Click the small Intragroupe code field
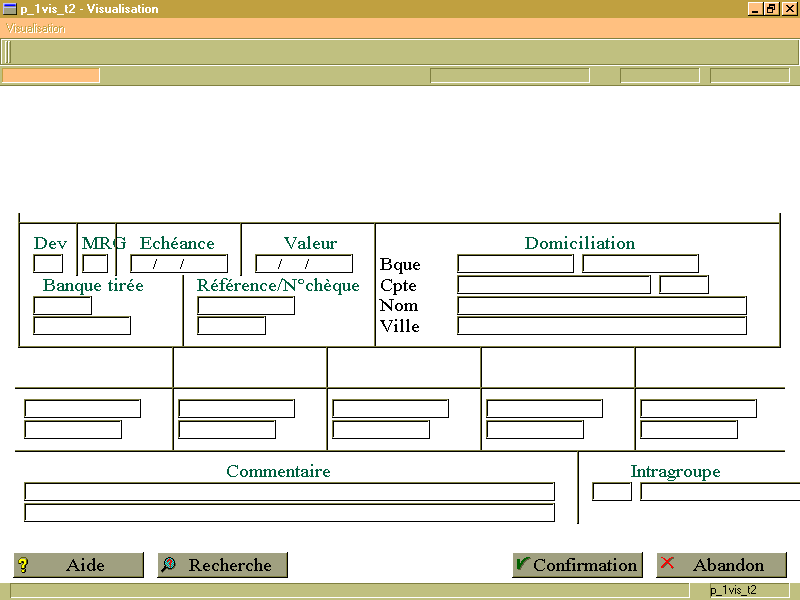The width and height of the screenshot is (800, 600). 612,492
